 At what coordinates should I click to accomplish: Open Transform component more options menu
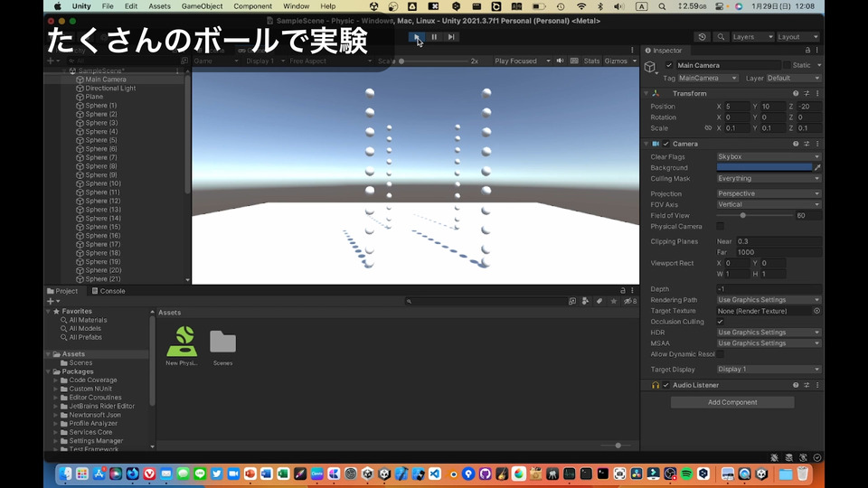point(817,93)
